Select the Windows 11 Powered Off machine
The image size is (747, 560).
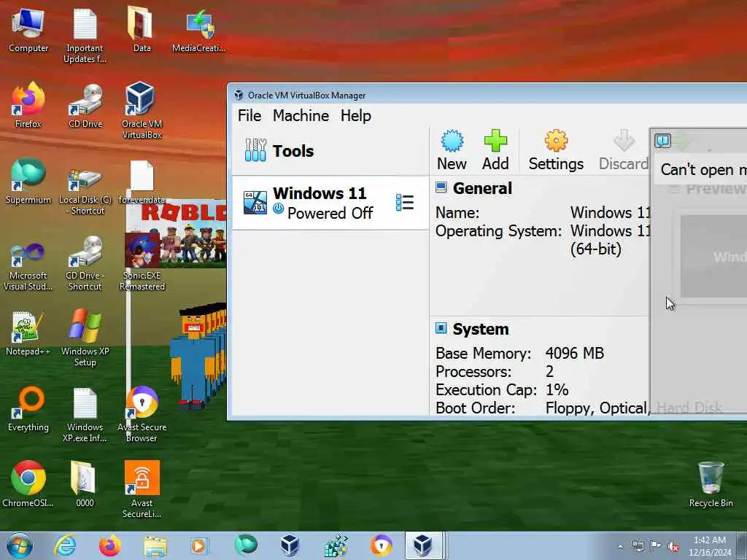[x=330, y=203]
